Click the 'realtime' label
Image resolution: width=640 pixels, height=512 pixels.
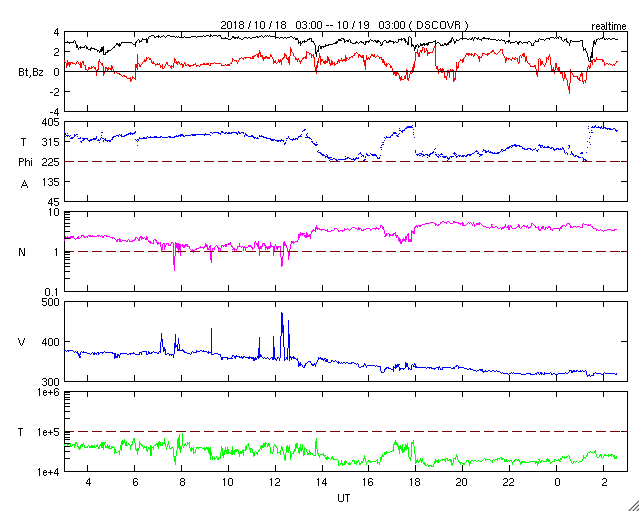pyautogui.click(x=609, y=27)
